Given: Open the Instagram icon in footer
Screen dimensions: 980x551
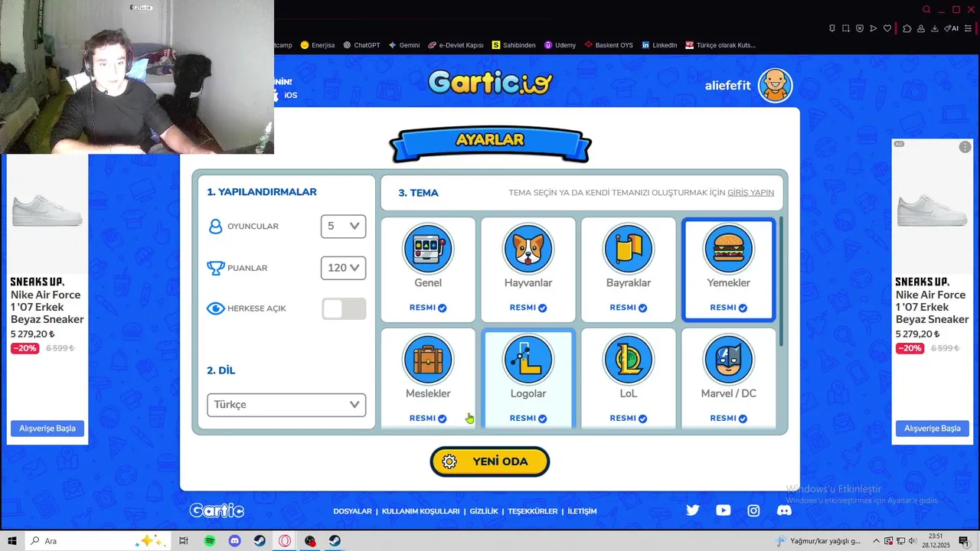Looking at the screenshot, I should pyautogui.click(x=754, y=510).
